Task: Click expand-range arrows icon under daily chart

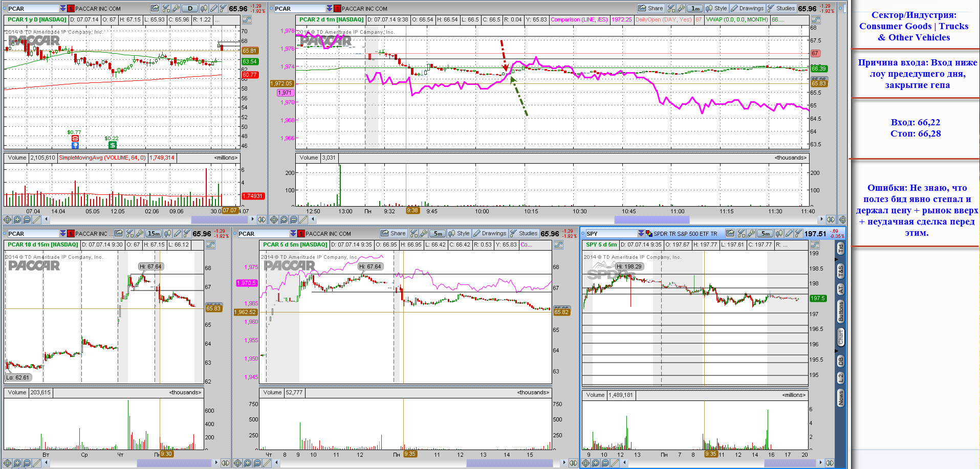Action: click(x=262, y=219)
